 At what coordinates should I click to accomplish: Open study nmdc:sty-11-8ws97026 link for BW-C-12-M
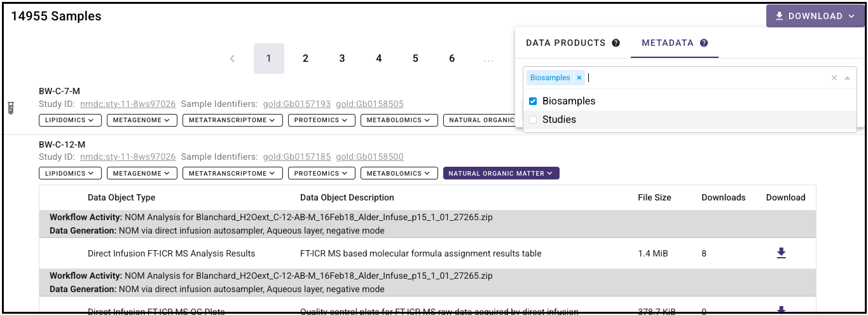[x=128, y=157]
